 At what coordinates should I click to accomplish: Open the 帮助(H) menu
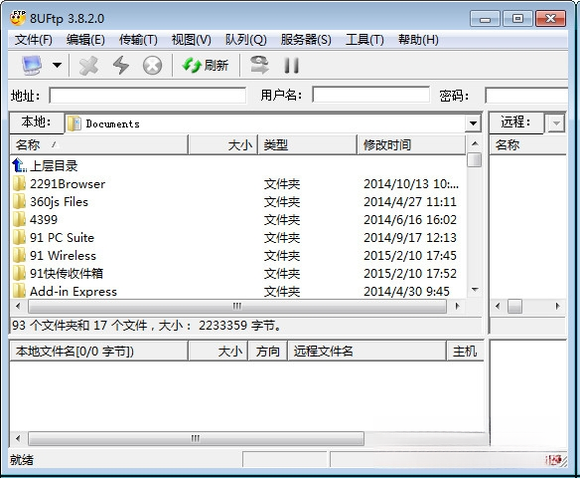coord(418,40)
